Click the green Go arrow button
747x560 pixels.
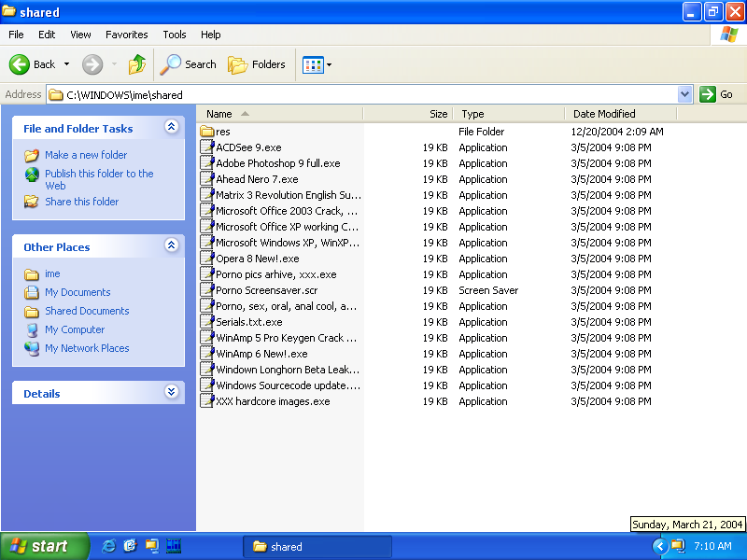708,94
